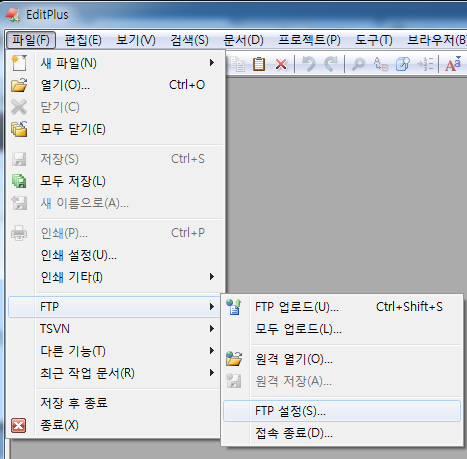Choose 저장 후 종료 menu entry
467x459 pixels.
pos(114,403)
